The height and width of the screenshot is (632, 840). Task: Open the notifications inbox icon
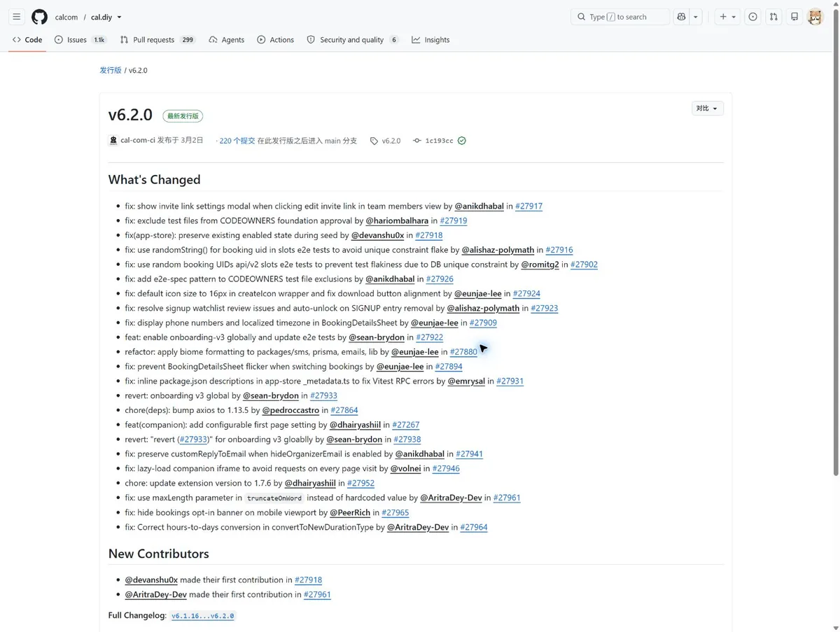(794, 17)
